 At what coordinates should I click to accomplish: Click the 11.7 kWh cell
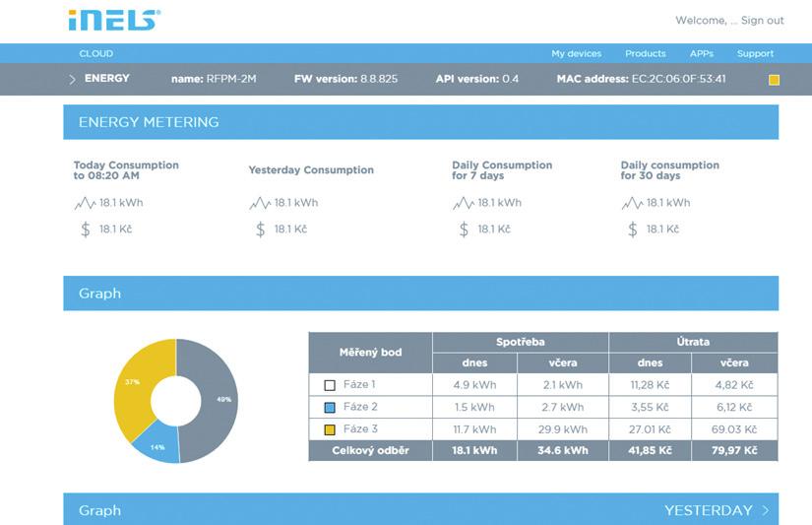(474, 429)
